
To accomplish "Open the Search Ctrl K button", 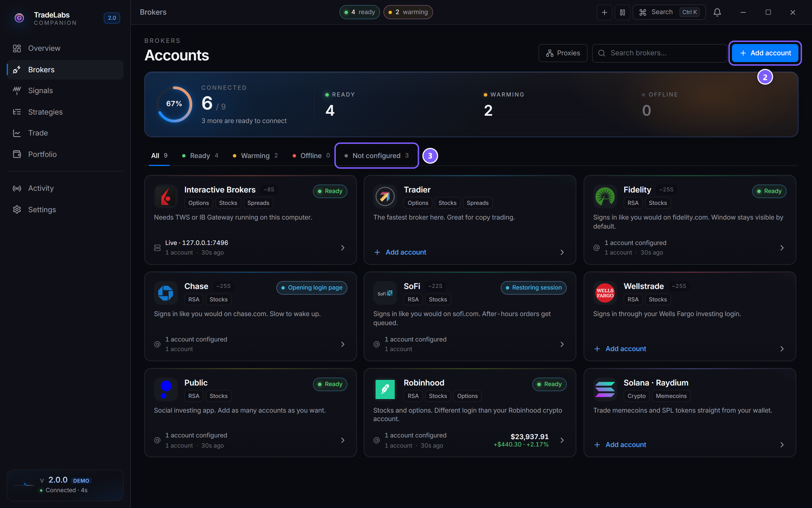I will point(669,12).
